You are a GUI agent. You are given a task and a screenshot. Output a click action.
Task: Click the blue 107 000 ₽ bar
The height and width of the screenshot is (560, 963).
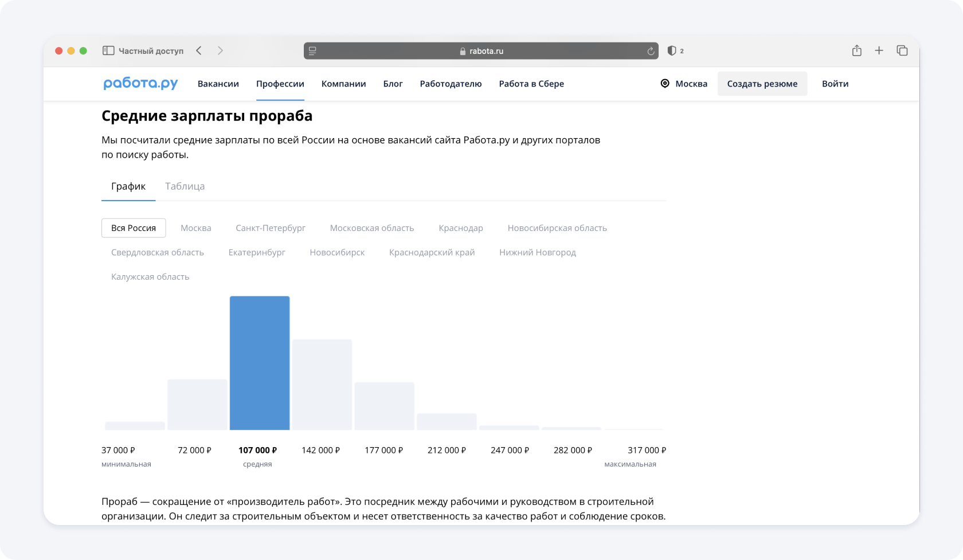coord(260,363)
